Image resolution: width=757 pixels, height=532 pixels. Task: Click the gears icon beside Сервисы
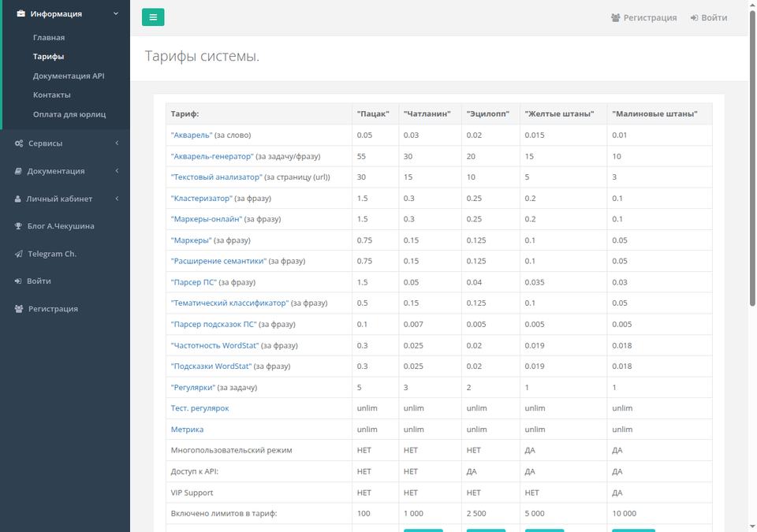[19, 143]
